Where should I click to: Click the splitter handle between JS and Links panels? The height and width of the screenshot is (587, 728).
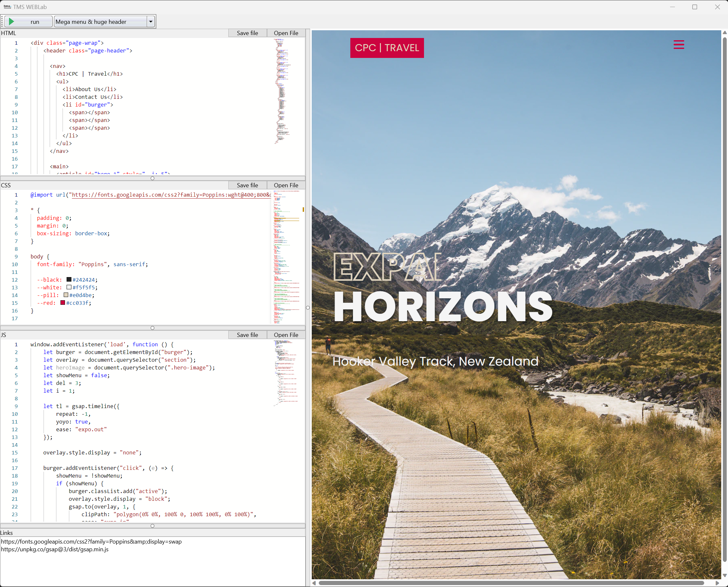(152, 526)
